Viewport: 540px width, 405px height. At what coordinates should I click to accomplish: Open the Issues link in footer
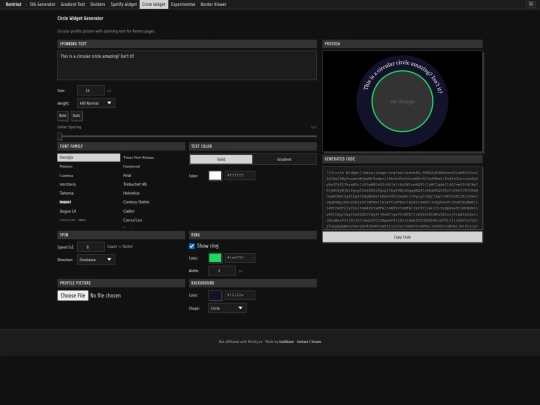click(316, 342)
